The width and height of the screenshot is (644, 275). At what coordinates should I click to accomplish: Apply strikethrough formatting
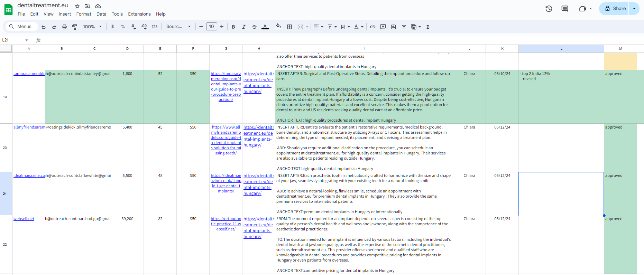[254, 27]
